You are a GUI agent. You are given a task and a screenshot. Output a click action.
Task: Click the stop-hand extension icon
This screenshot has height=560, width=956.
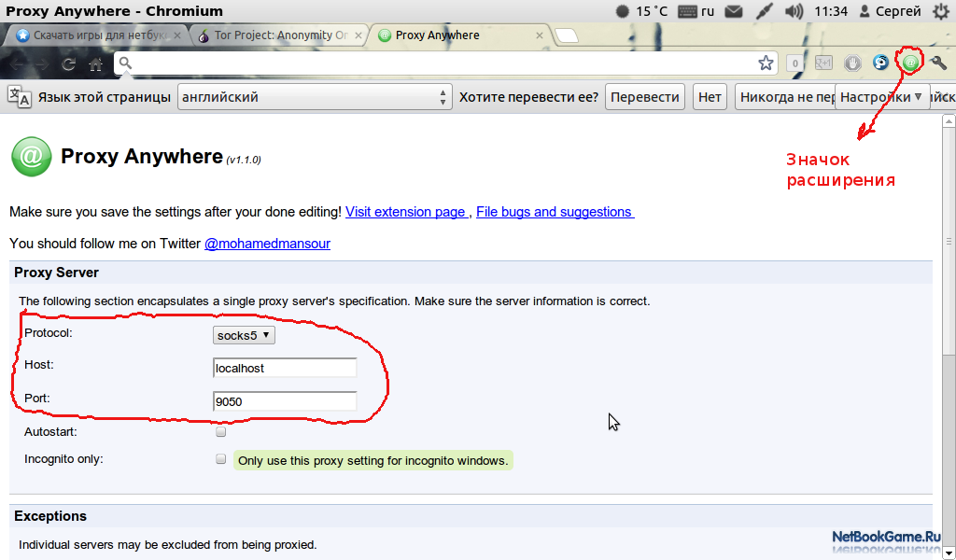click(x=852, y=63)
